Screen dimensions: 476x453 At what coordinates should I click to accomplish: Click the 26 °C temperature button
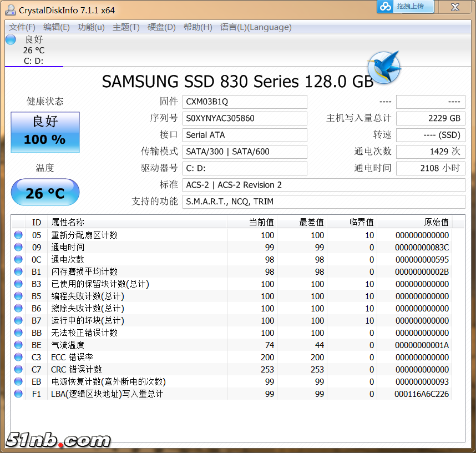[x=45, y=192]
